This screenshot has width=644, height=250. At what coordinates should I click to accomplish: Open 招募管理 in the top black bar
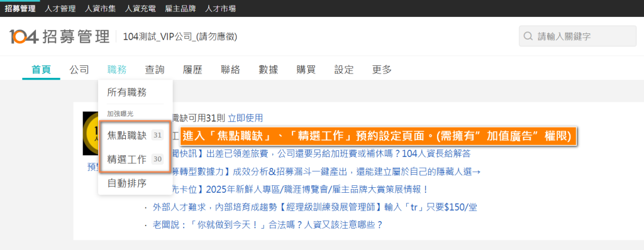tap(20, 8)
